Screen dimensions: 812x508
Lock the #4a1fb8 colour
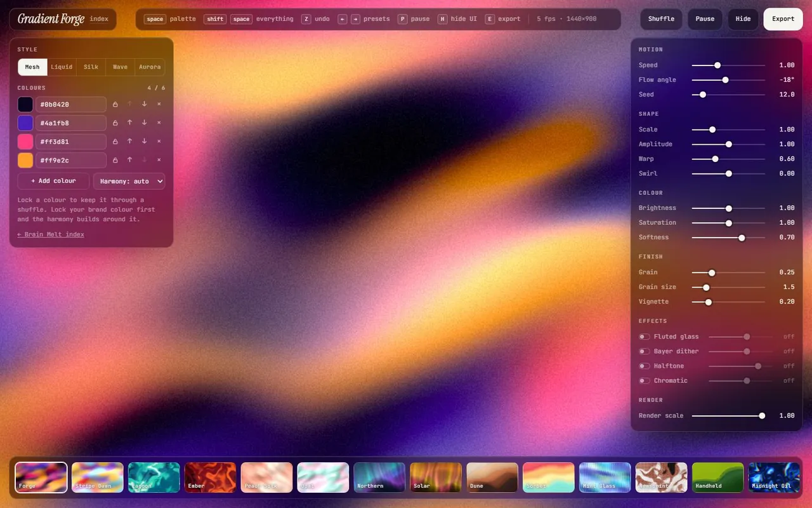[x=115, y=123]
